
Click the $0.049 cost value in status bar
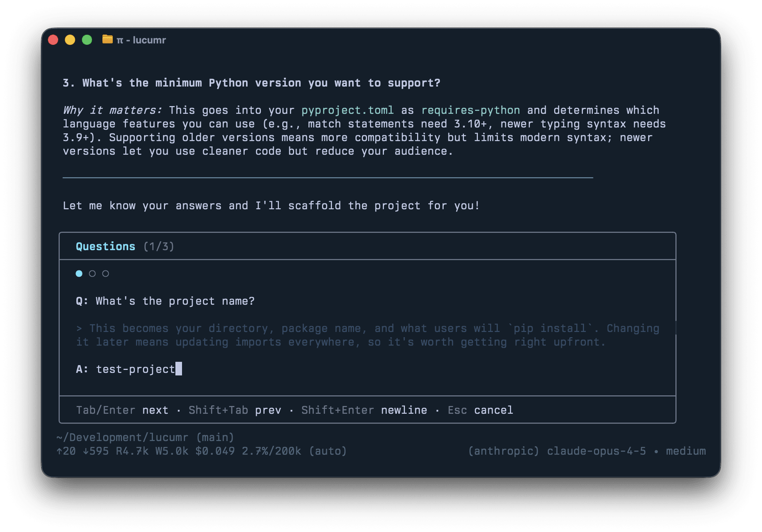pyautogui.click(x=215, y=451)
